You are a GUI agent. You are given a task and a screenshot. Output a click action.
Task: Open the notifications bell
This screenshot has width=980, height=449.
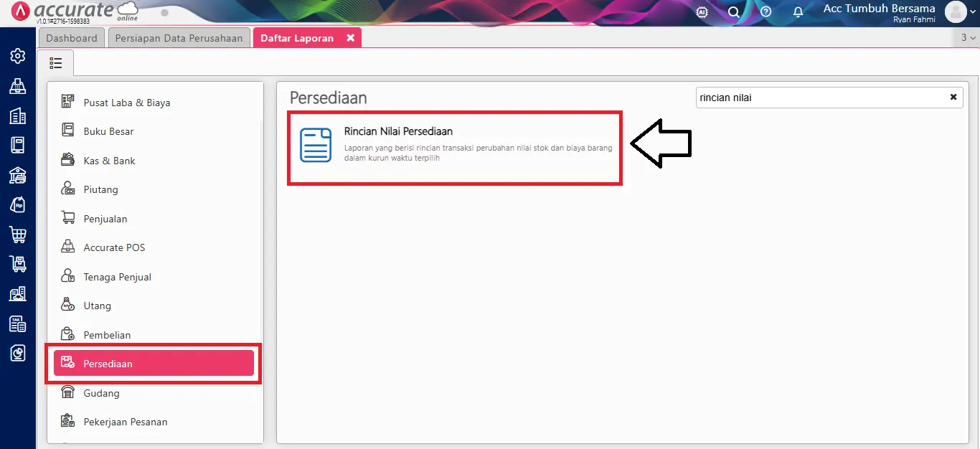click(798, 12)
